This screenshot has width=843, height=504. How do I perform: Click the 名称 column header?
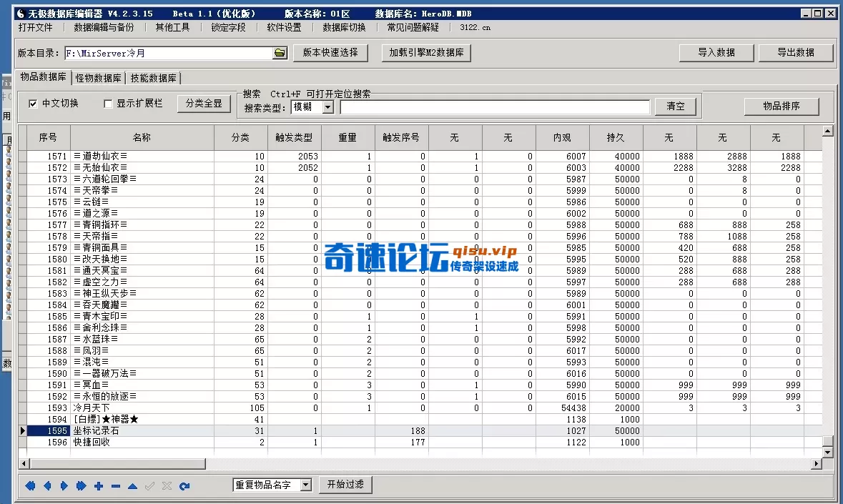click(x=142, y=137)
